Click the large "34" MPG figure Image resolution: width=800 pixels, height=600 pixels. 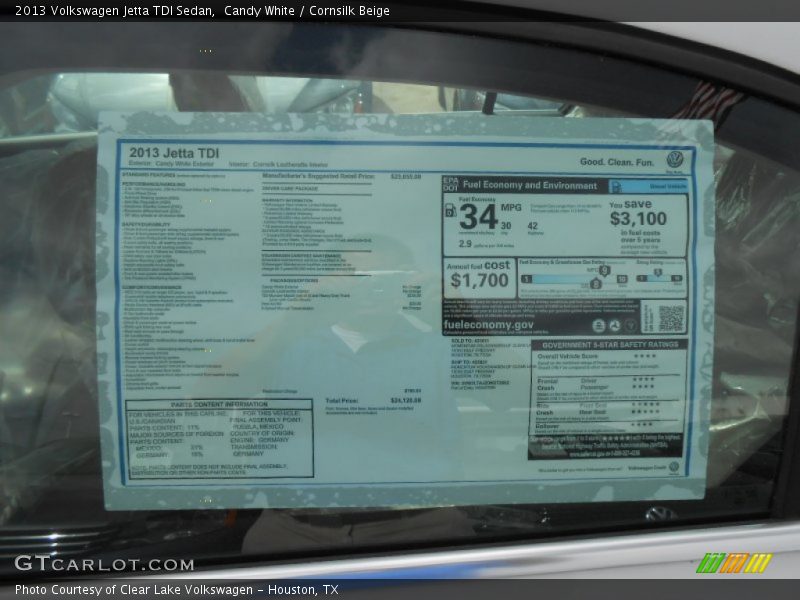[x=478, y=217]
